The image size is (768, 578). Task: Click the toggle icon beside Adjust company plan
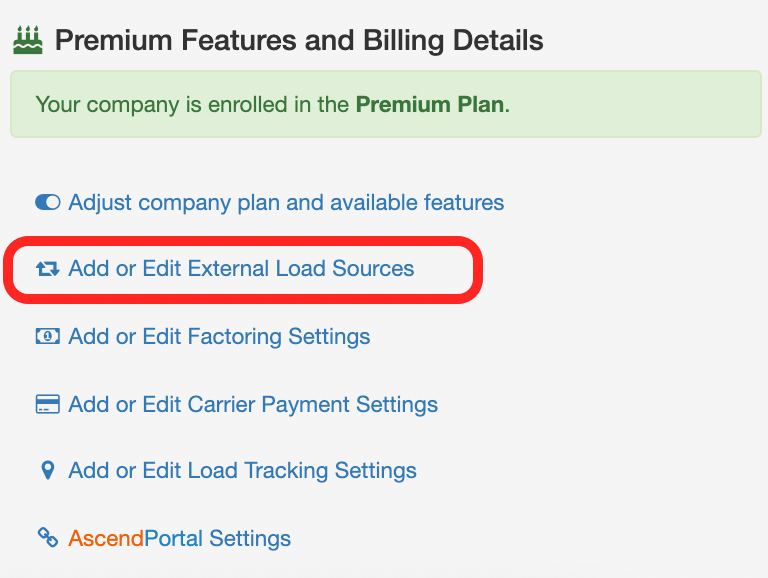click(48, 202)
